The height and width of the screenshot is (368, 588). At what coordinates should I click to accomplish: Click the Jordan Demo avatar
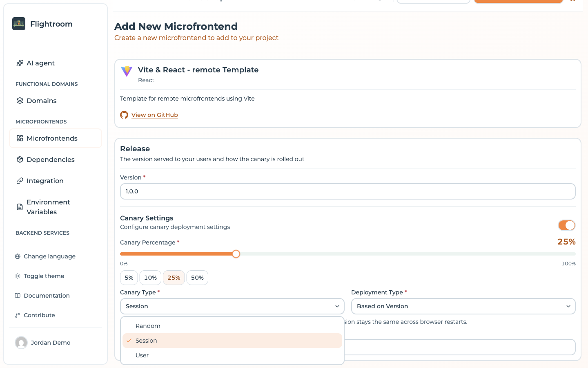click(21, 343)
